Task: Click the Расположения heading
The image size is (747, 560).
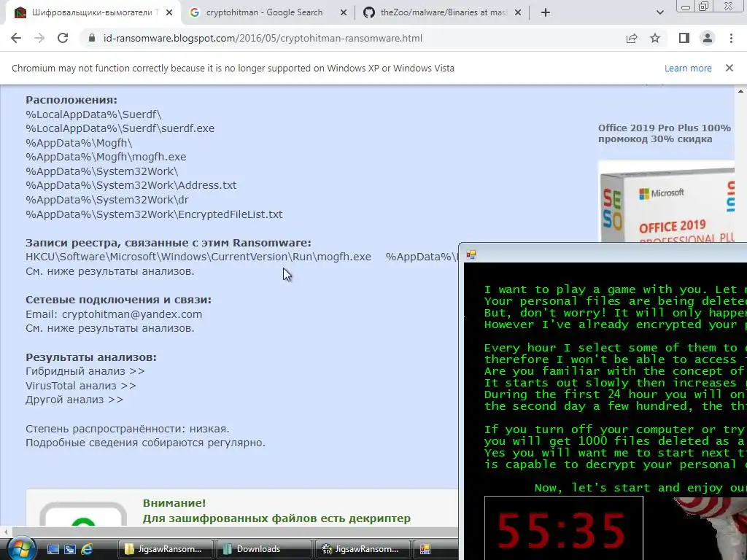Action: click(71, 100)
